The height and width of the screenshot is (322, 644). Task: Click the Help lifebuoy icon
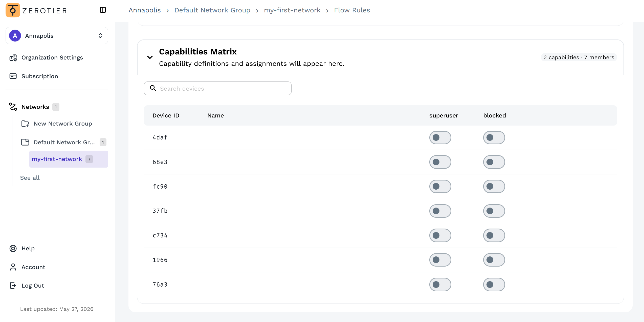coord(13,249)
